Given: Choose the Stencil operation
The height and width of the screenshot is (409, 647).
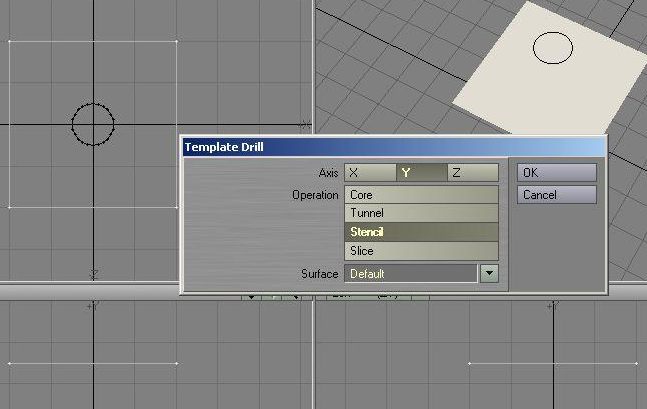Looking at the screenshot, I should pos(421,232).
